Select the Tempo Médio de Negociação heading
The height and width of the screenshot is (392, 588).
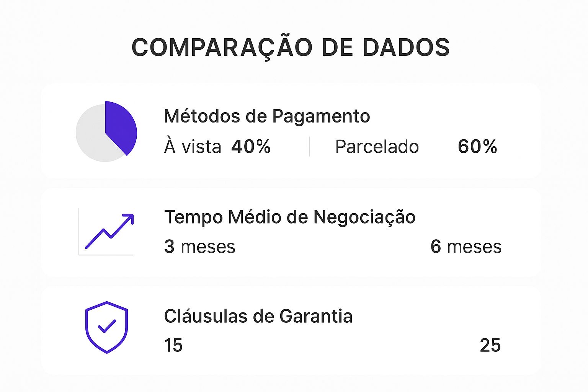290,217
